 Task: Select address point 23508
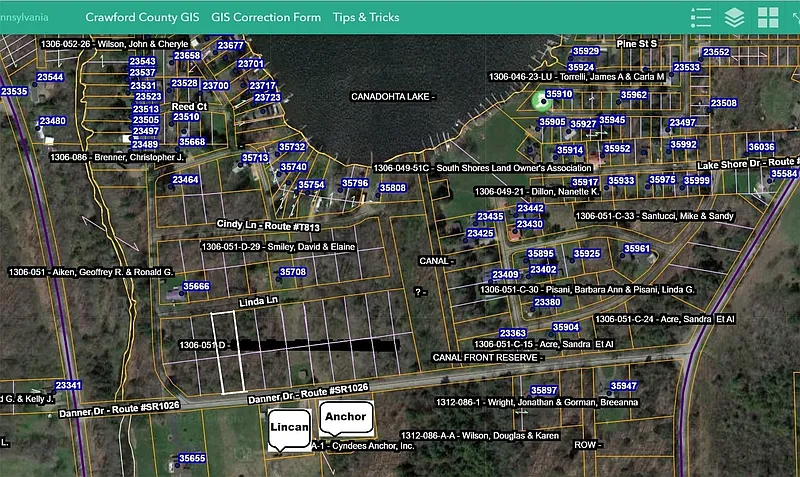point(723,103)
